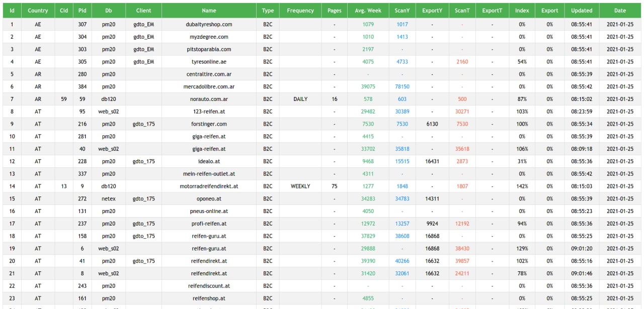Click the ScanY value 78150
644x309 pixels.
pyautogui.click(x=402, y=86)
